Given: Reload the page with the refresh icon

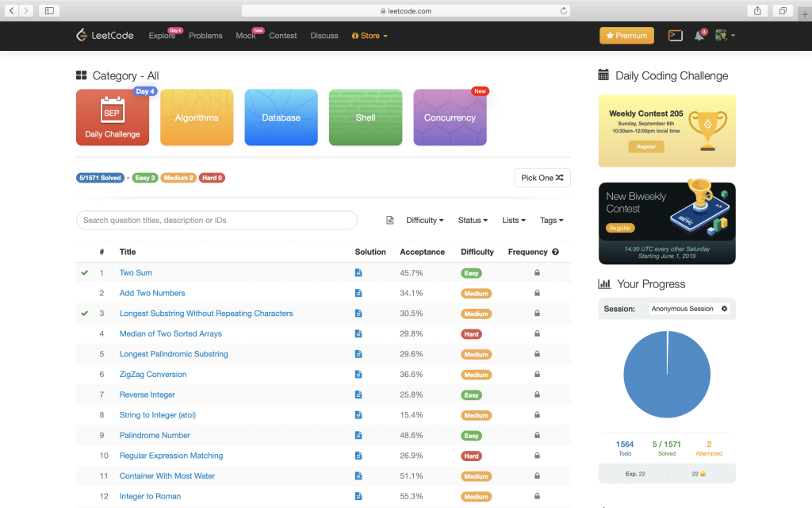Looking at the screenshot, I should [x=564, y=10].
